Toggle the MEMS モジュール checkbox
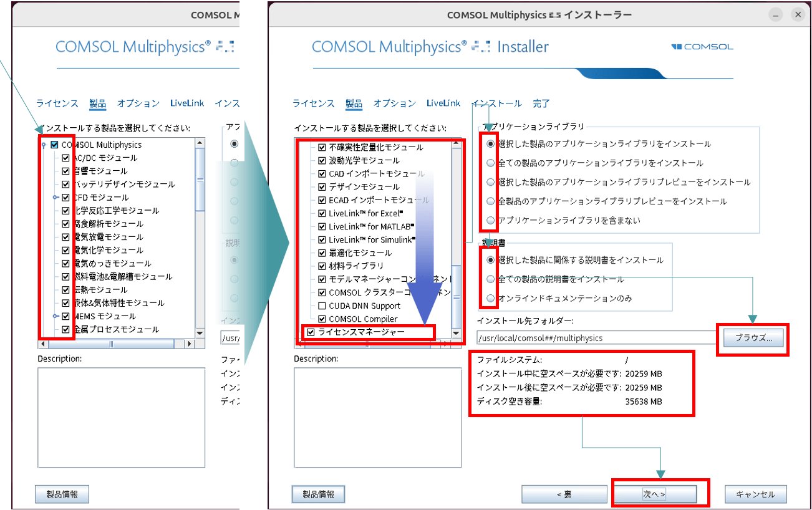This screenshot has width=812, height=510. point(65,316)
